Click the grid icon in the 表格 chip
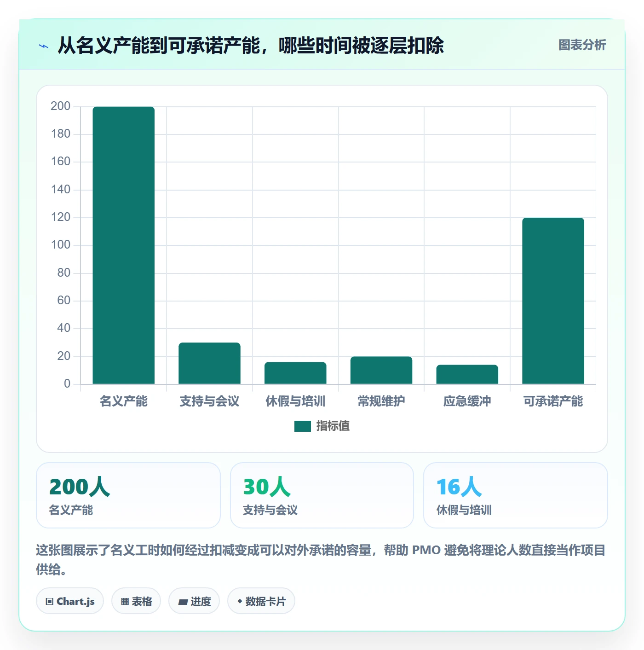Screen dimensions: 644x650 (x=125, y=602)
